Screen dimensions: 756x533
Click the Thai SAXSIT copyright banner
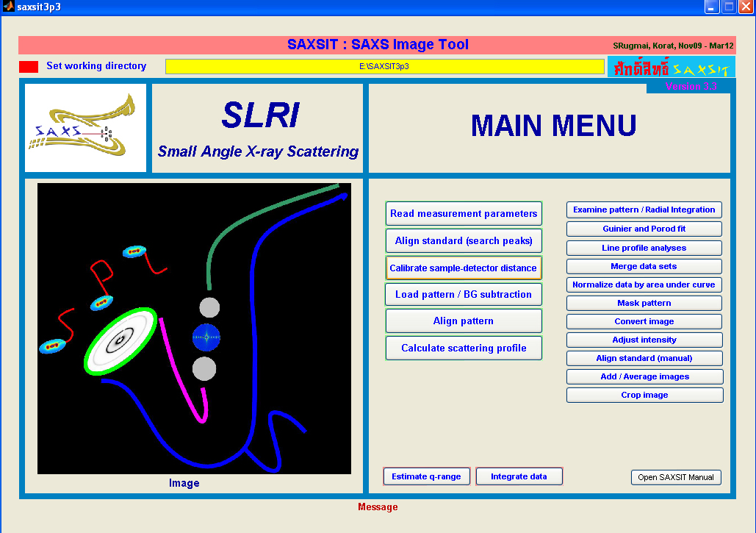(672, 67)
